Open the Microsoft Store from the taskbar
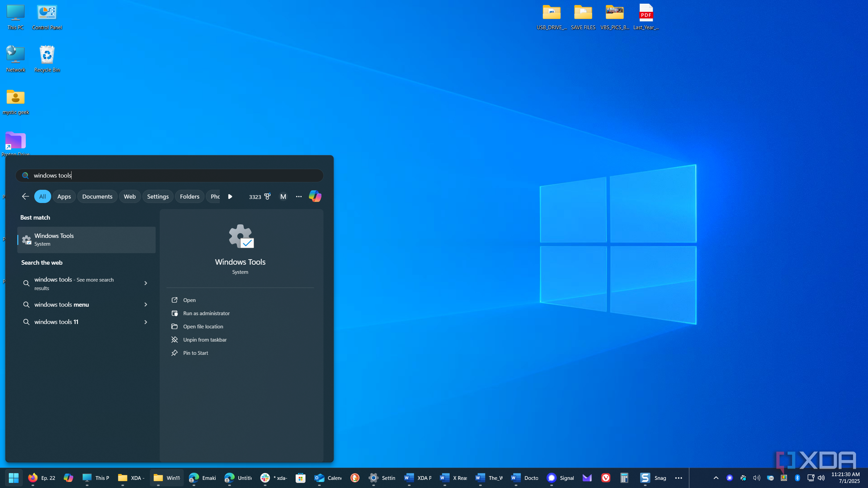Image resolution: width=868 pixels, height=488 pixels. [300, 478]
